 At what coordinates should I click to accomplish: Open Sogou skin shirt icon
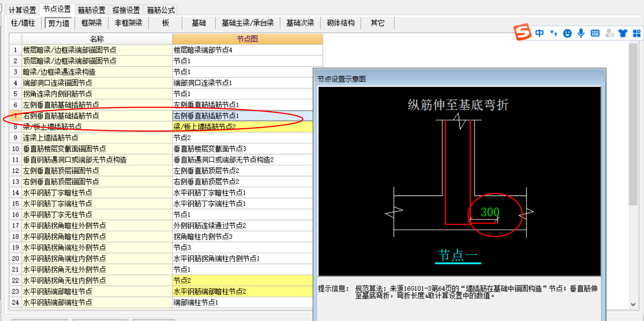pyautogui.click(x=623, y=33)
